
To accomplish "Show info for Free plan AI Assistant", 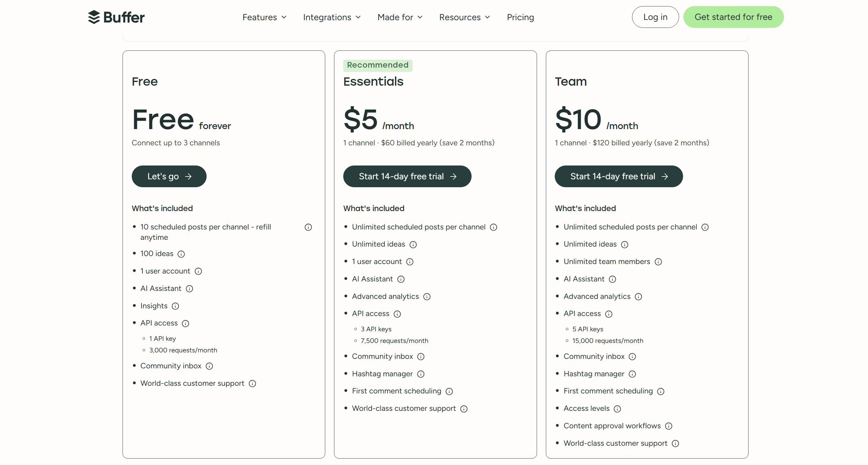I will click(x=189, y=289).
